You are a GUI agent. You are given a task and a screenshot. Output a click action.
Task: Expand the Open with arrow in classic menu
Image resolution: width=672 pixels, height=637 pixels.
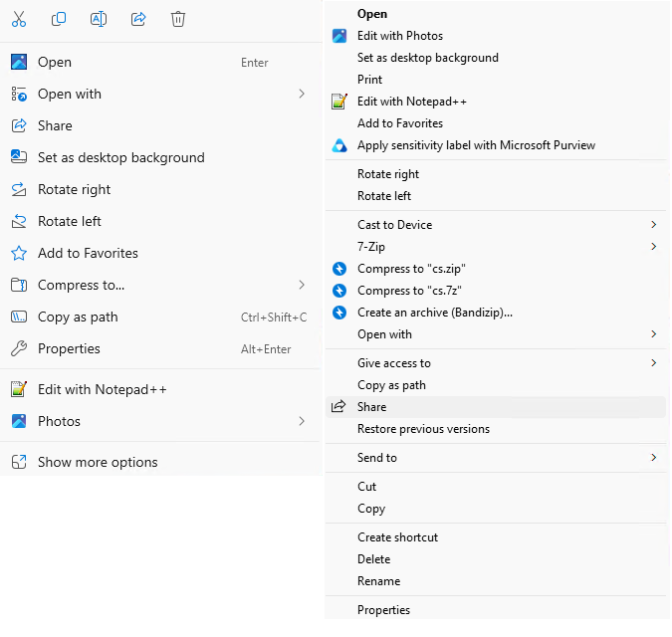point(653,334)
